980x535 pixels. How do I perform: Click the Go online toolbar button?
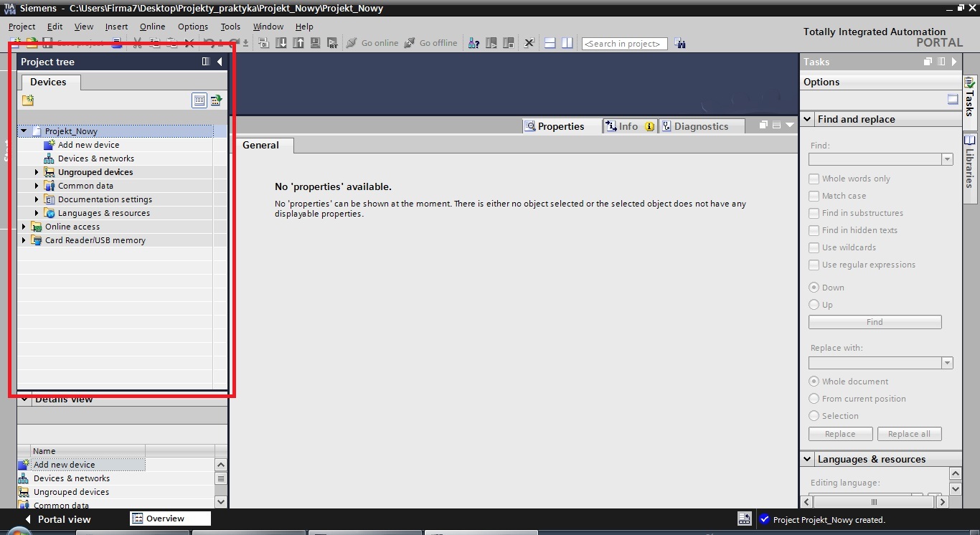[372, 43]
